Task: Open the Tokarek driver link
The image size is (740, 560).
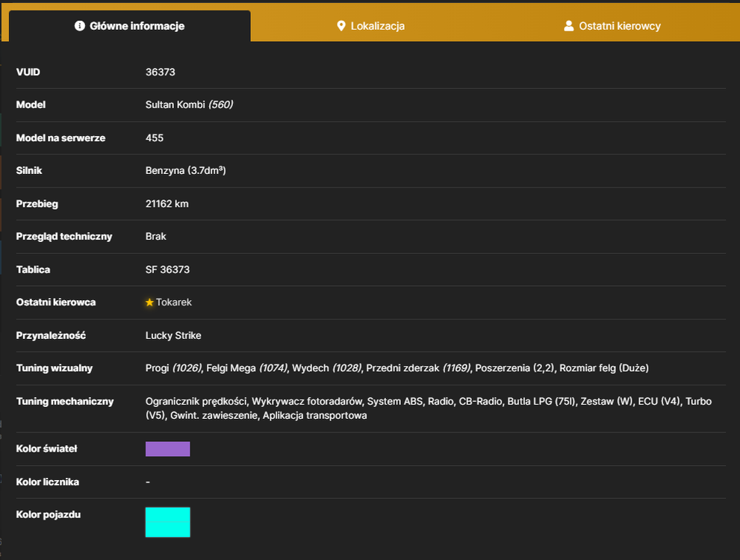Action: click(x=174, y=302)
